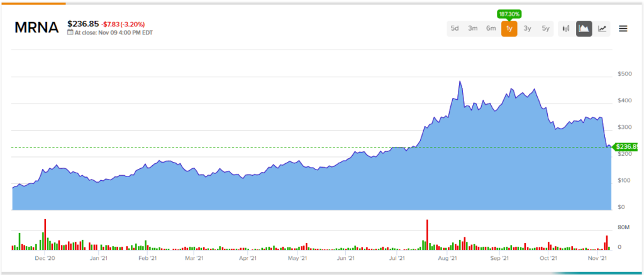
Task: Open the hamburger chart menu
Action: [623, 28]
